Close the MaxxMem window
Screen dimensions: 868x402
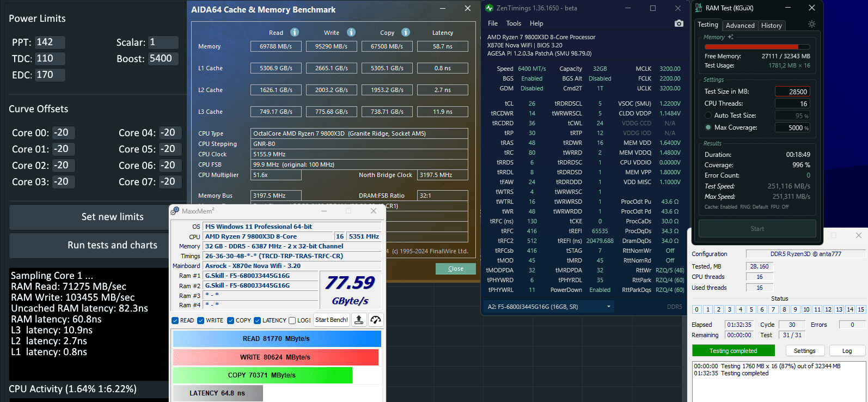pyautogui.click(x=373, y=211)
